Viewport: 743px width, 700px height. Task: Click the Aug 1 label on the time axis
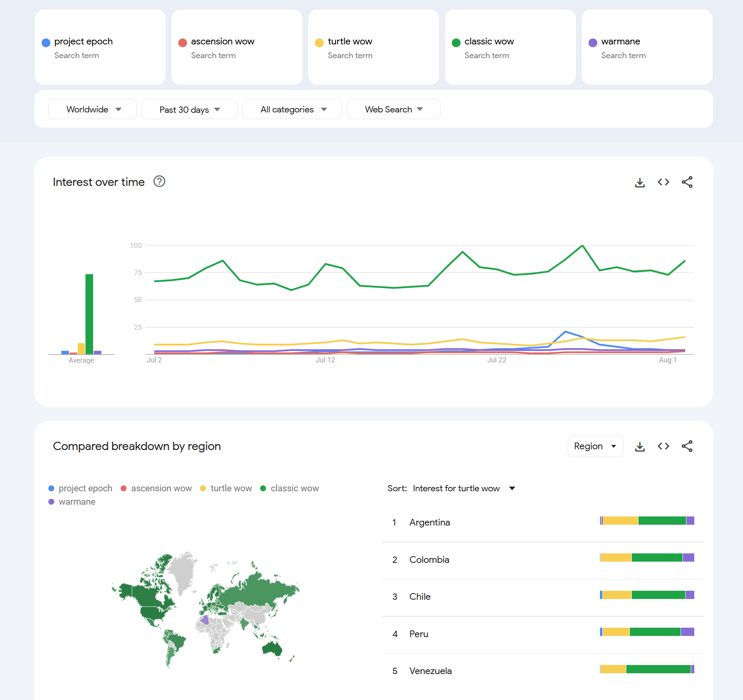click(668, 360)
